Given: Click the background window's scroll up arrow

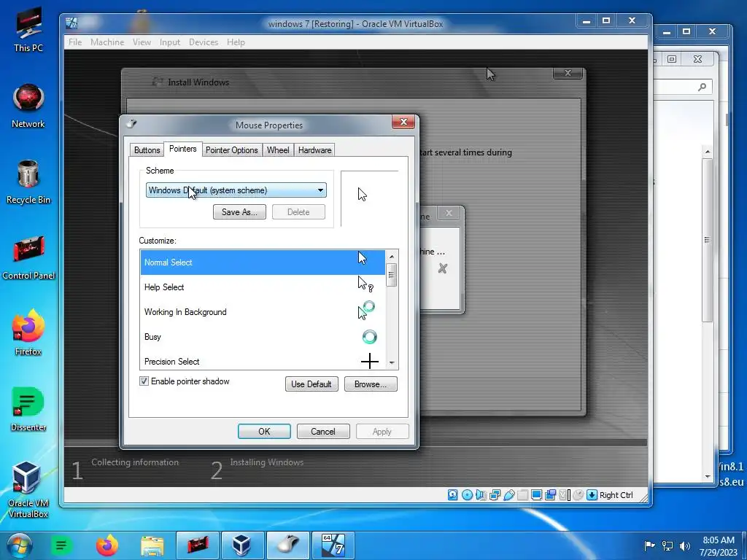Looking at the screenshot, I should 708,152.
